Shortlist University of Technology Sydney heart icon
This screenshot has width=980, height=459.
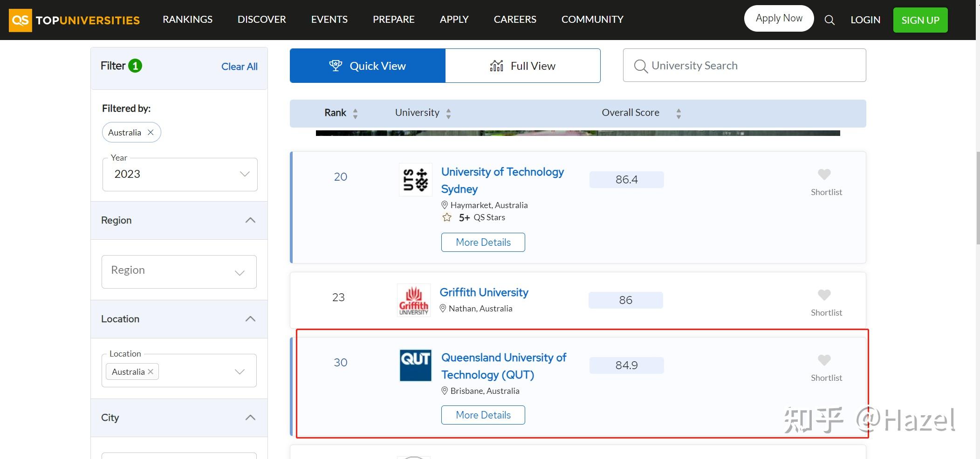pos(824,175)
